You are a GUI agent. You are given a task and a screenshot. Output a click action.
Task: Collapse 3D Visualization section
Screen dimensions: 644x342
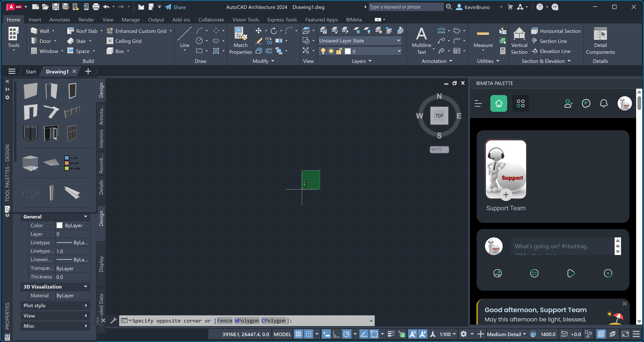[85, 286]
